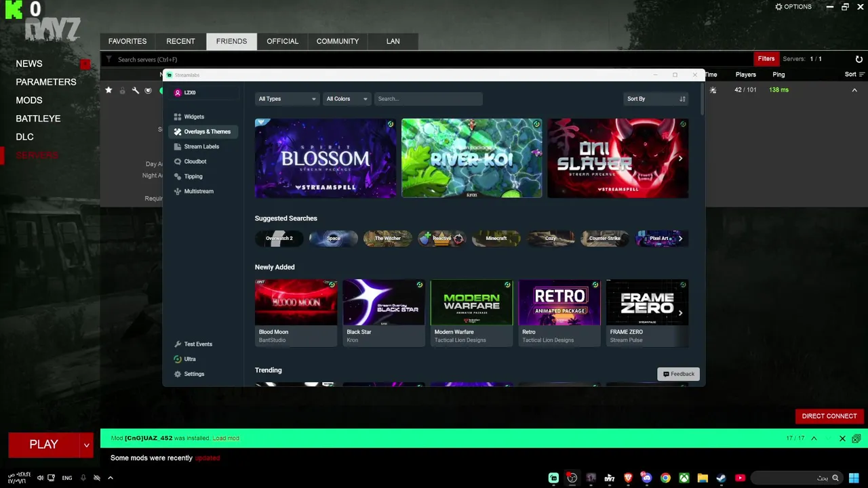
Task: Switch to the COMMUNITY tab
Action: click(338, 41)
